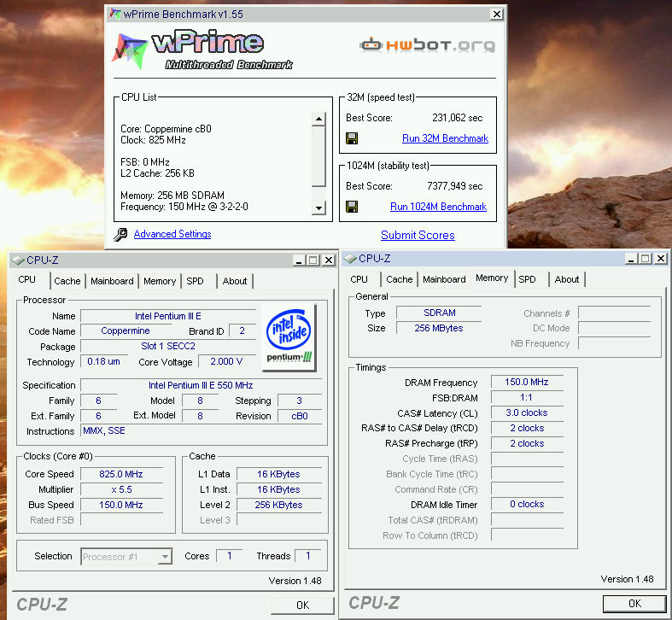
Task: Click the 32M Best Score 231,062 sec
Action: point(458,118)
